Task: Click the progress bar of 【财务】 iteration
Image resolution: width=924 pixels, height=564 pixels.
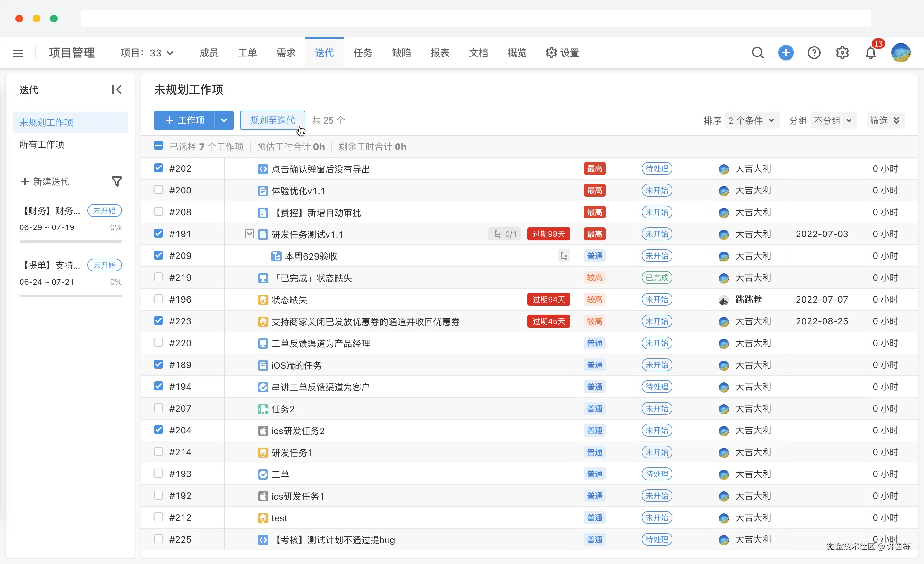Action: pyautogui.click(x=70, y=241)
